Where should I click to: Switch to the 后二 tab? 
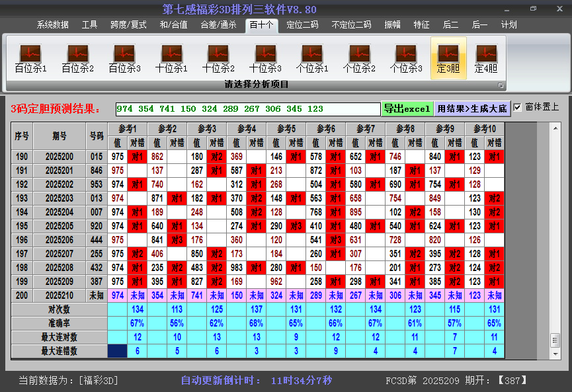coord(450,25)
